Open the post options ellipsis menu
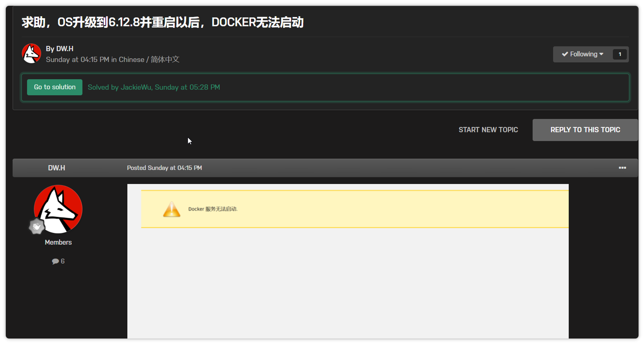Screen dimensions: 644x344 click(622, 168)
